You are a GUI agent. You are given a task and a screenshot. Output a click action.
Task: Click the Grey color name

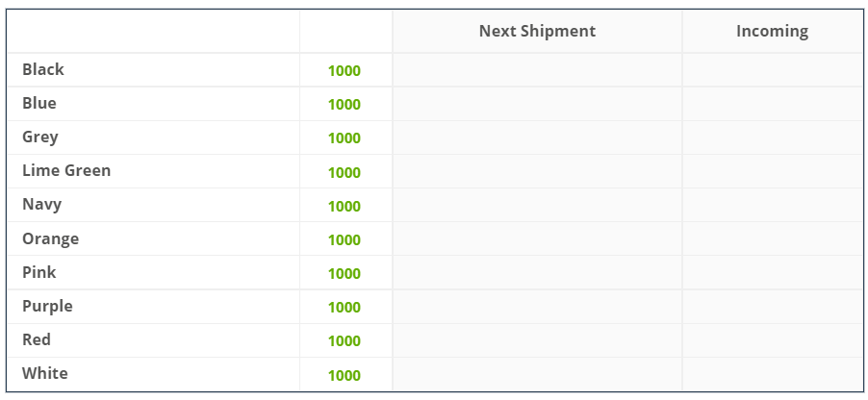(40, 137)
